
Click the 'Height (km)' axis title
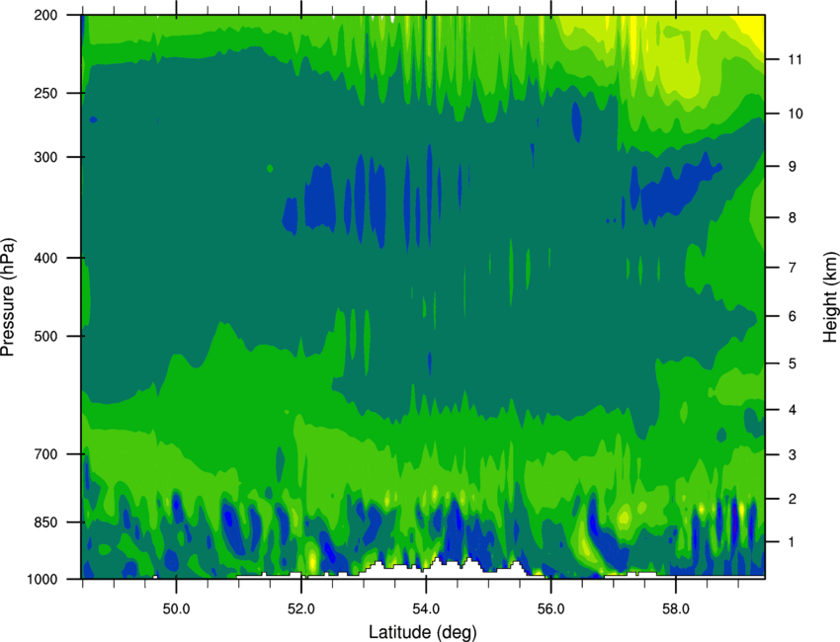coord(830,297)
